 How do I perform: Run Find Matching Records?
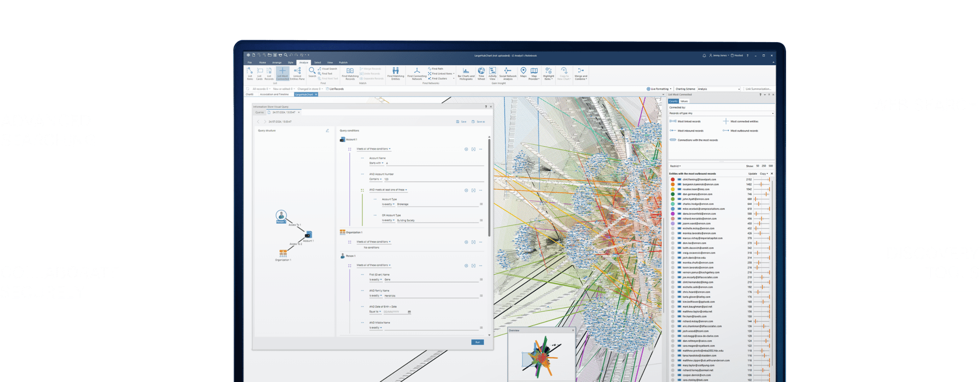[x=350, y=74]
